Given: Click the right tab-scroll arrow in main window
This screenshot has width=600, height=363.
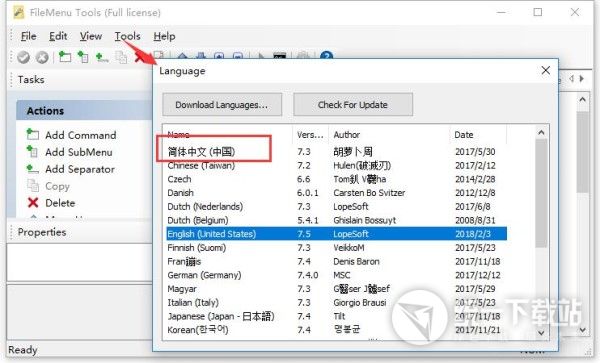Looking at the screenshot, I should tap(582, 78).
